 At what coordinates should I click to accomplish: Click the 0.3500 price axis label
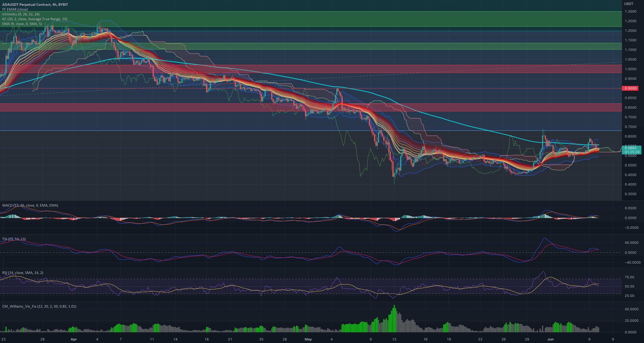[630, 194]
